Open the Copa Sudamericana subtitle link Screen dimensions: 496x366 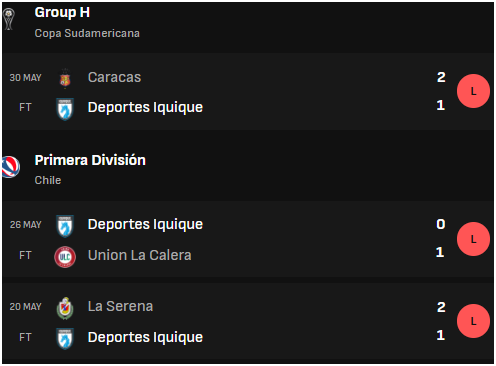click(87, 33)
